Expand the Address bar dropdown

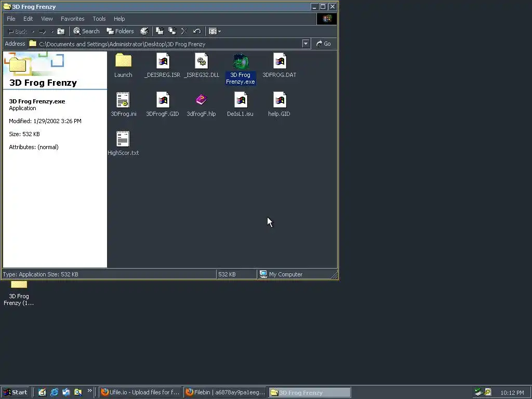(305, 44)
